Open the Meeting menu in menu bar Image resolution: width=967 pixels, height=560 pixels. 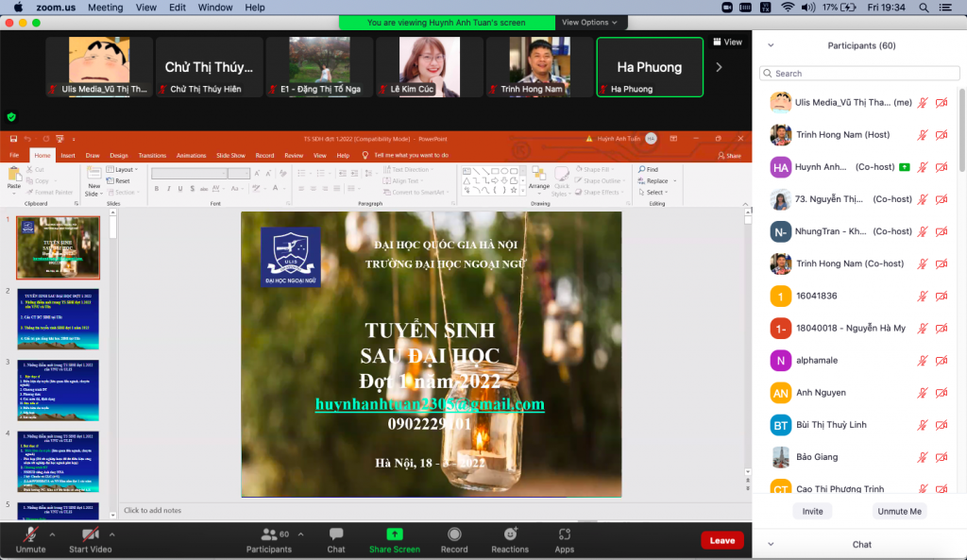pos(105,8)
